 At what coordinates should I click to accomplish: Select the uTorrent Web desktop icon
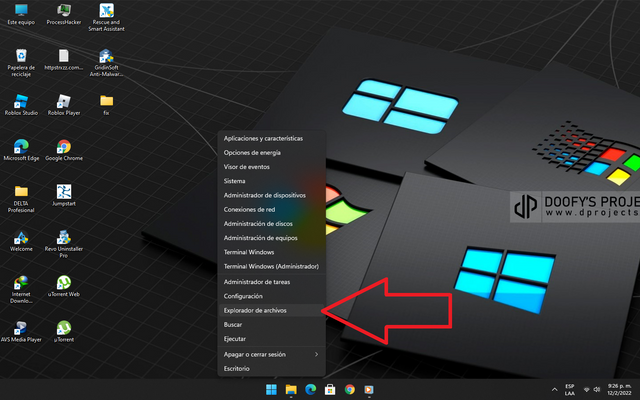(64, 286)
